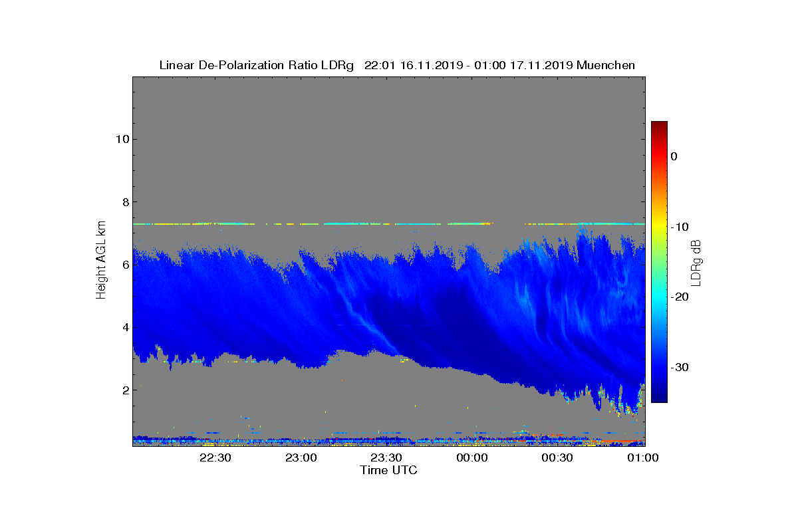Click the 00:30 time axis label
Viewport: 798px width, 532px height.
click(558, 458)
